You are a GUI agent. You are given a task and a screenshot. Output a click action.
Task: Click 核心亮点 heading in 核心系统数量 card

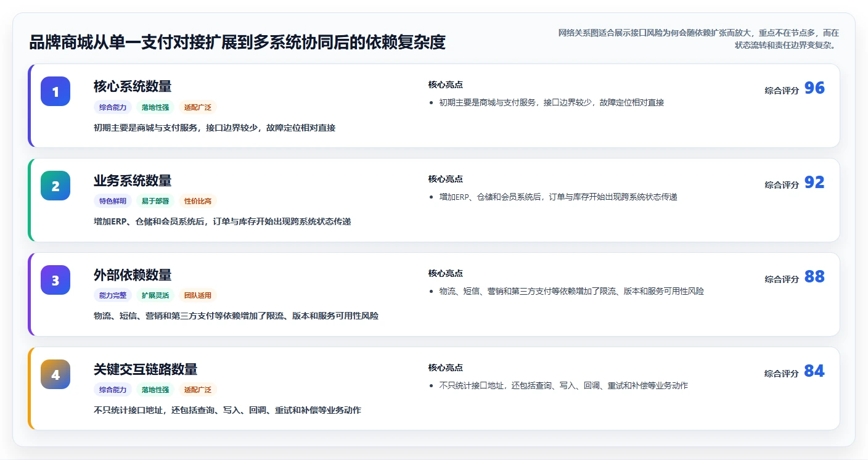(x=446, y=84)
